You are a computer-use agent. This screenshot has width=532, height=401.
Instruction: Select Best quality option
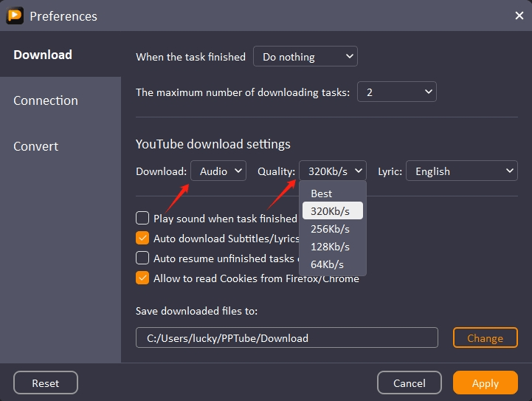(x=322, y=193)
